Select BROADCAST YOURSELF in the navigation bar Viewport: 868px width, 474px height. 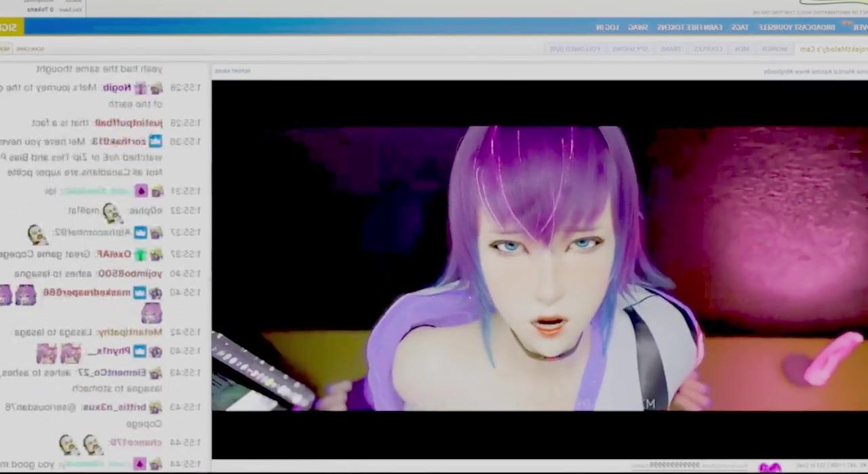click(796, 27)
